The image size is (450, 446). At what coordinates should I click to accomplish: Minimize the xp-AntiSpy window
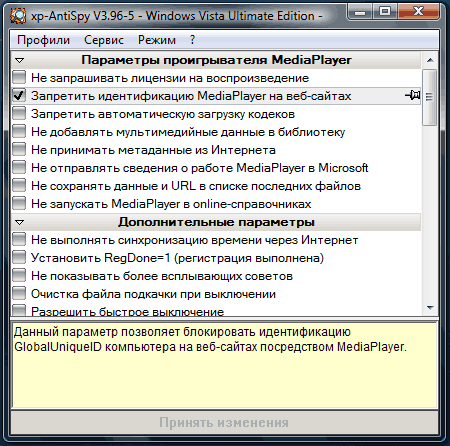(360, 12)
